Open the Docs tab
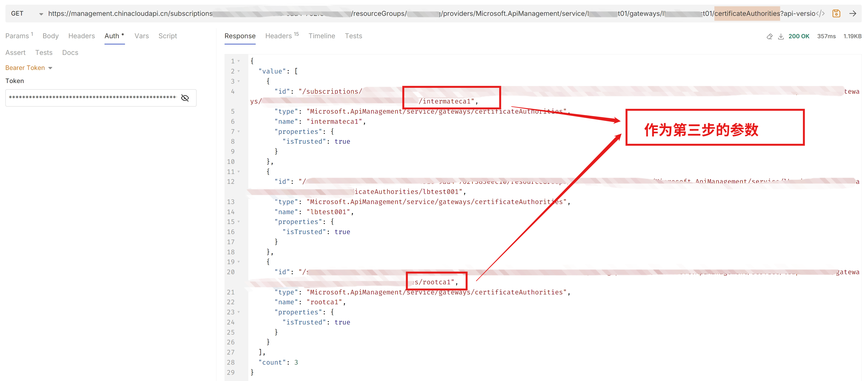This screenshot has height=381, width=868. 70,53
